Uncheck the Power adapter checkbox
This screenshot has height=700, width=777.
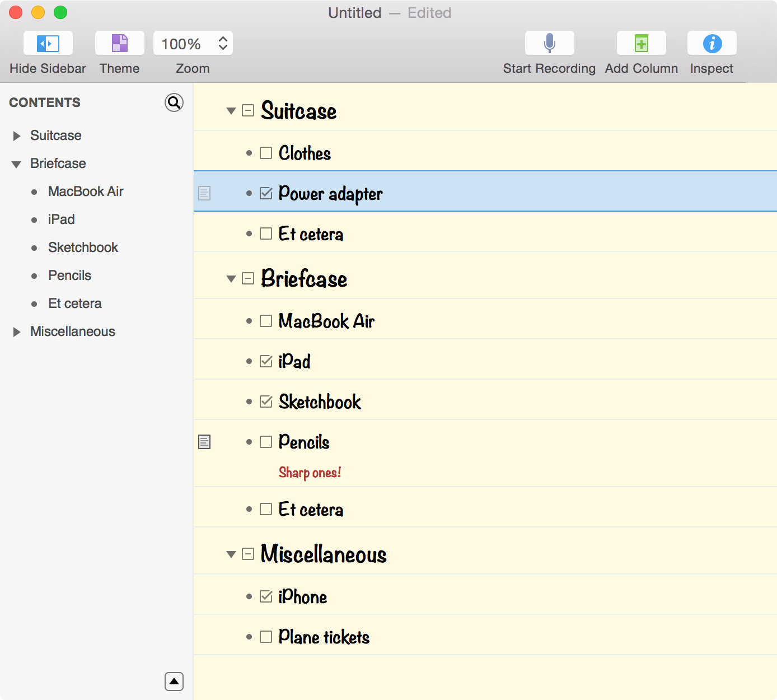pos(266,193)
